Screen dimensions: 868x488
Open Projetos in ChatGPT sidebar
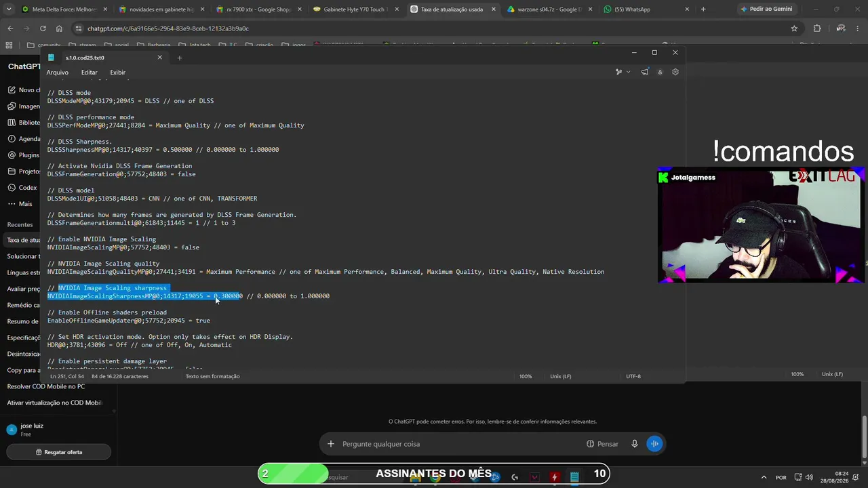(x=22, y=171)
